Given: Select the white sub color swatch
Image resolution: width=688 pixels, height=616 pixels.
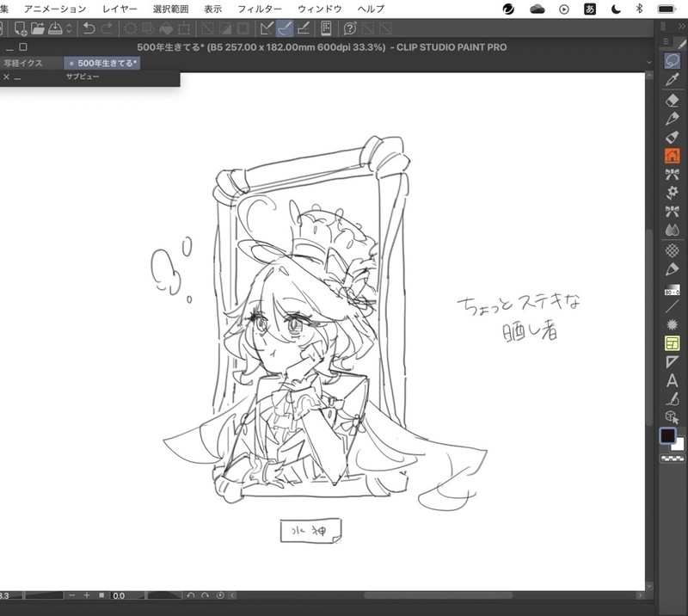Looking at the screenshot, I should [x=679, y=445].
